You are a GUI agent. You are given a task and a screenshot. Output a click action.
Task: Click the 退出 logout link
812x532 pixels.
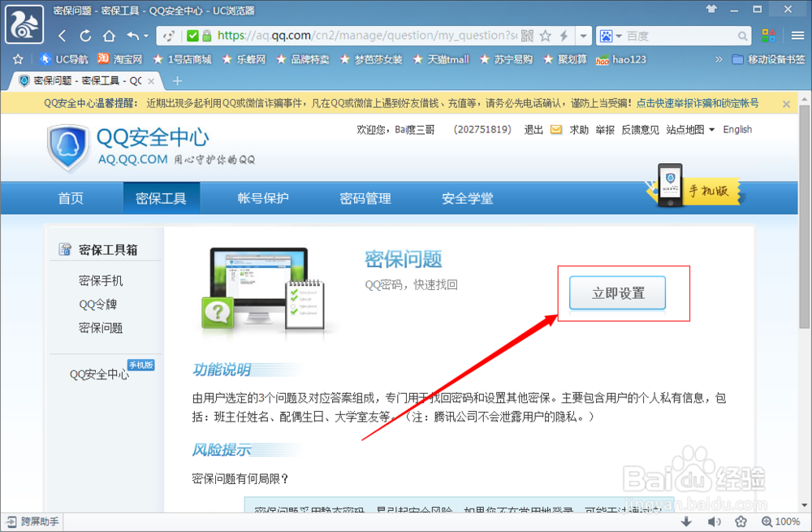533,129
